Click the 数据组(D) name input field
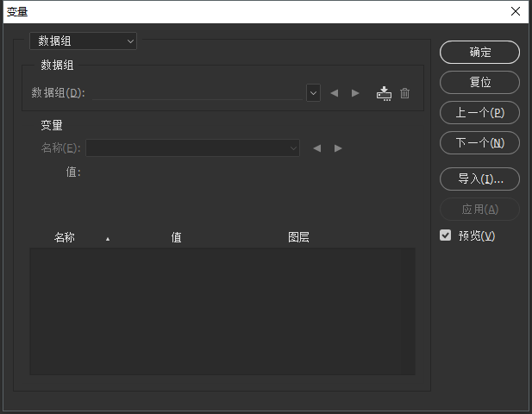The height and width of the screenshot is (414, 532). pyautogui.click(x=197, y=93)
